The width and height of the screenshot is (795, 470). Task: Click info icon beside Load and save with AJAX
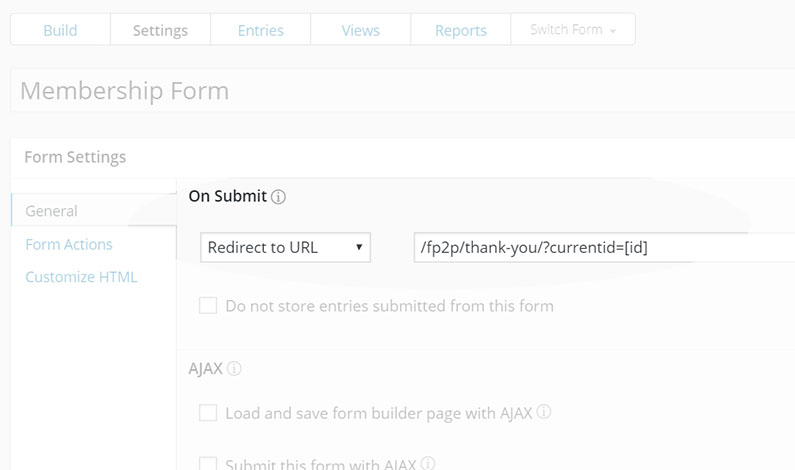click(544, 412)
